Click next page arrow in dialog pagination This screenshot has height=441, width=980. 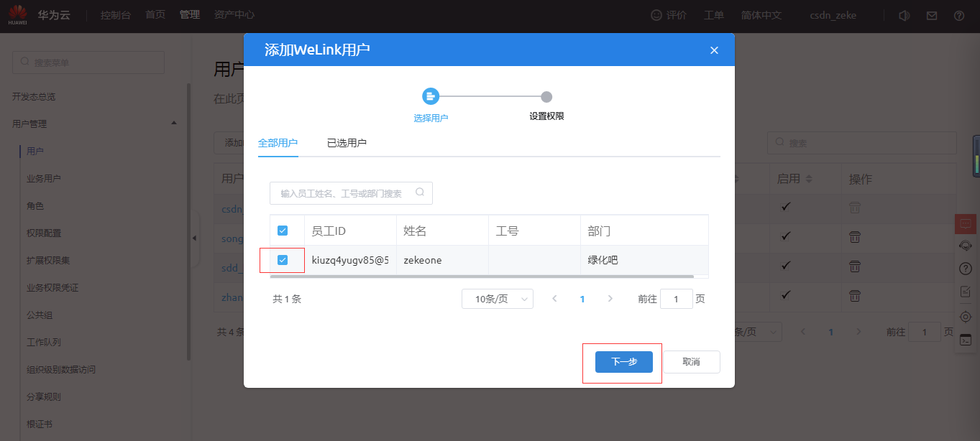(x=610, y=299)
